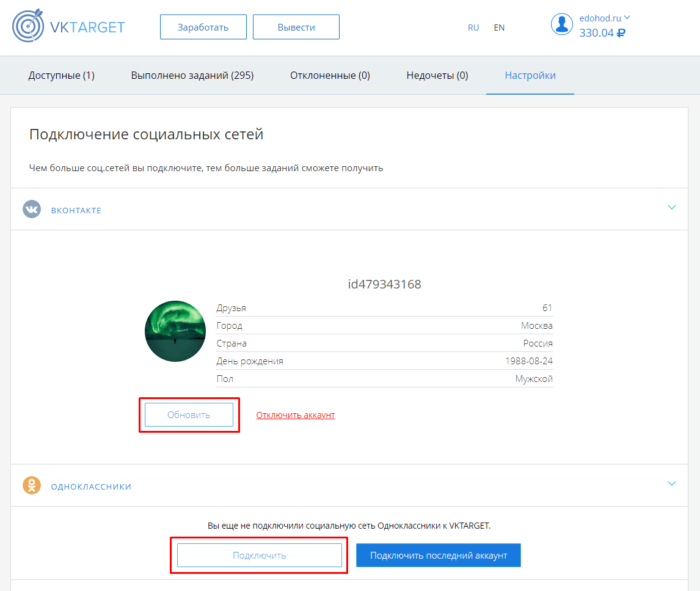Click the Друзья value 61

(547, 308)
